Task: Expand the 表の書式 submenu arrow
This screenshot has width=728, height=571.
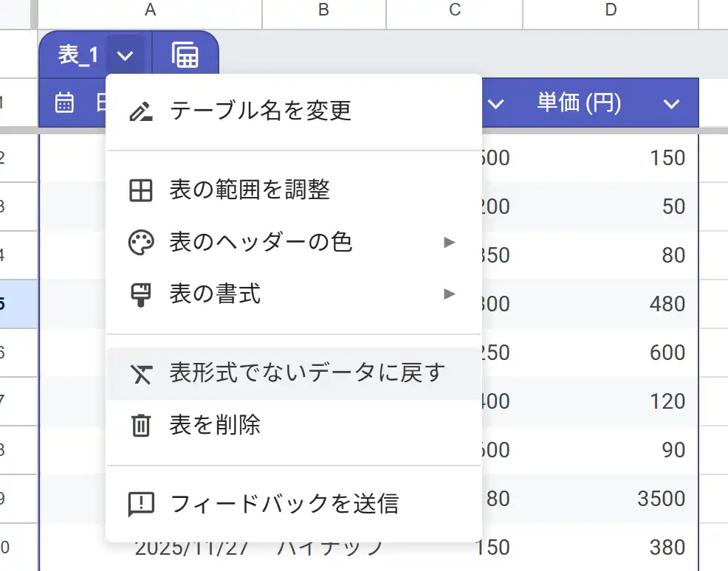Action: [x=449, y=294]
